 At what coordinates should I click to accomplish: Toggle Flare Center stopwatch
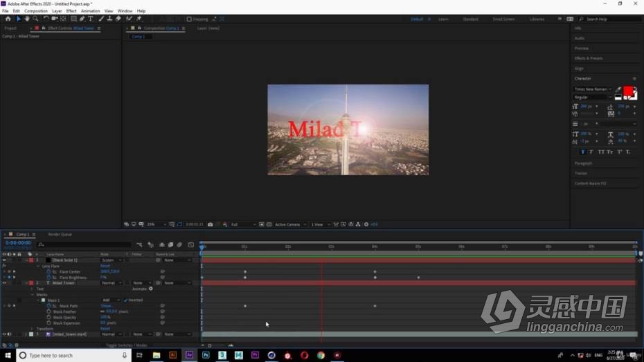[x=48, y=272]
